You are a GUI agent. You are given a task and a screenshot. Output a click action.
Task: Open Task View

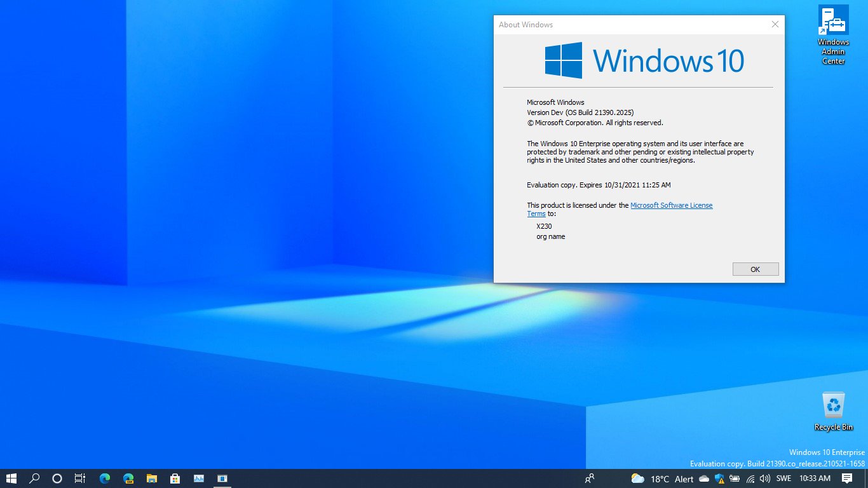tap(80, 478)
